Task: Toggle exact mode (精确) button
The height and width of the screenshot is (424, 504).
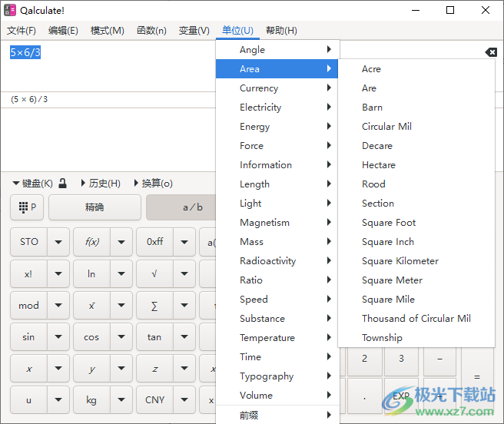Action: (x=94, y=207)
